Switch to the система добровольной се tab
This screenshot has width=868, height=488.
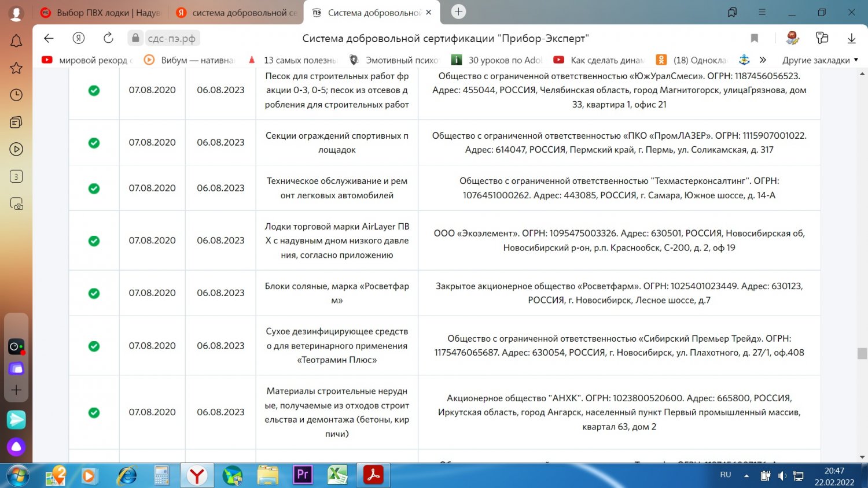237,12
